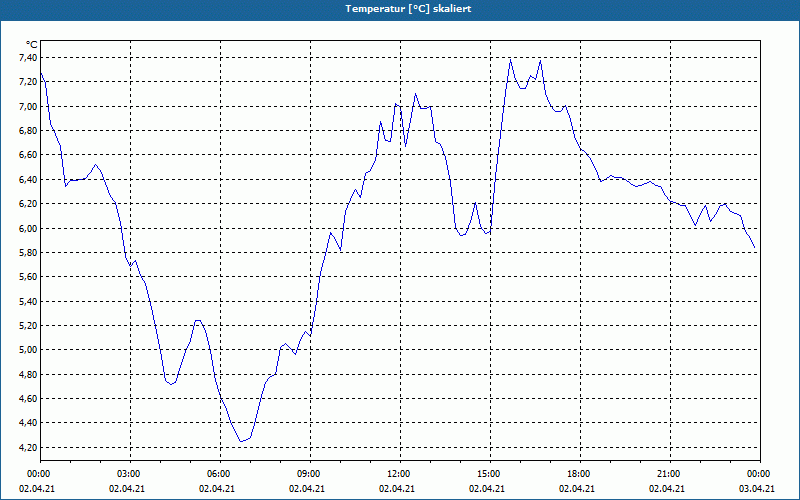Viewport: 800px width, 500px height.
Task: Click the 02.04.21 date under 21:00
Action: (x=666, y=488)
